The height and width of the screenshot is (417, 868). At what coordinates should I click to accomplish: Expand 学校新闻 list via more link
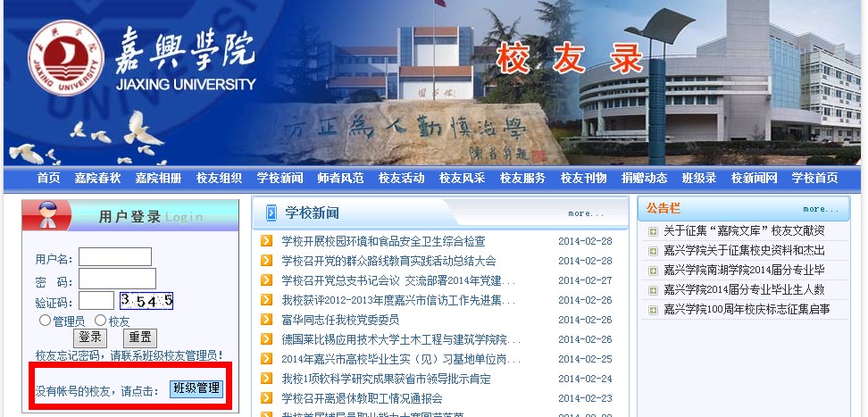[585, 213]
